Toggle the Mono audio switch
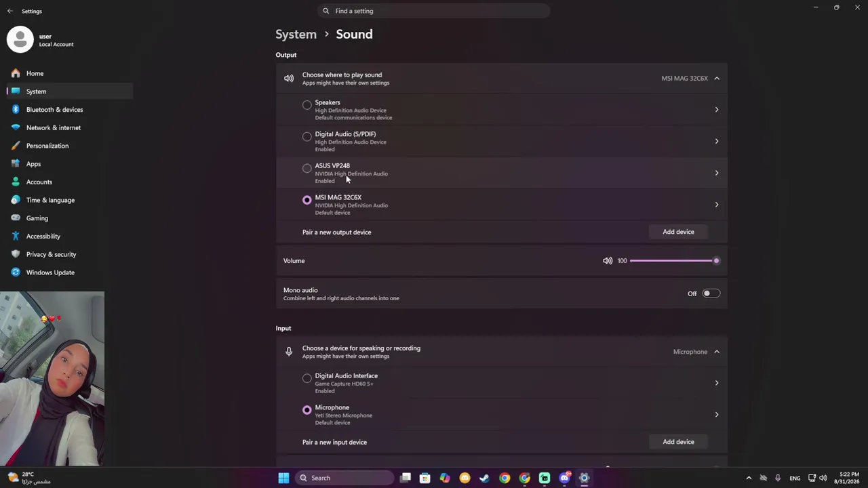868x488 pixels. pos(711,293)
